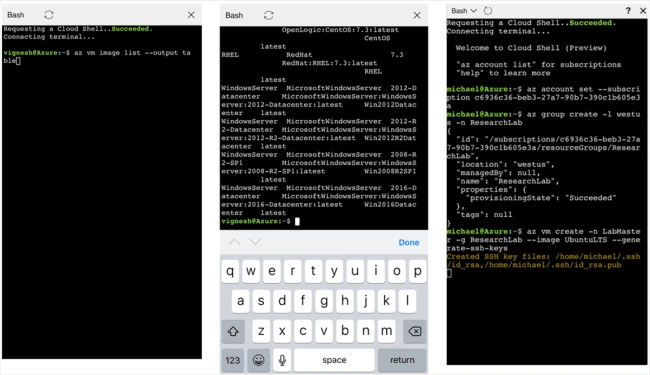This screenshot has width=650, height=375.
Task: Tap the o key
Action: (x=397, y=271)
